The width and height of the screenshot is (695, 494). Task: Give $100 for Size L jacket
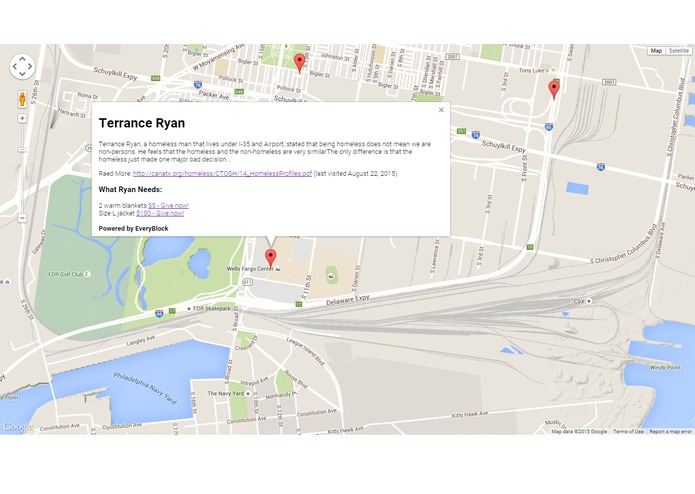160,213
